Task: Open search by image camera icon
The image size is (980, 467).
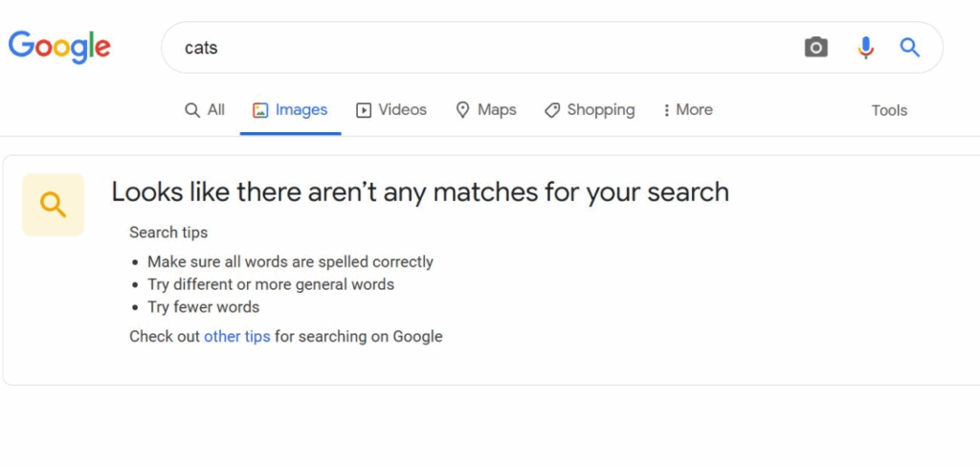Action: pyautogui.click(x=815, y=47)
